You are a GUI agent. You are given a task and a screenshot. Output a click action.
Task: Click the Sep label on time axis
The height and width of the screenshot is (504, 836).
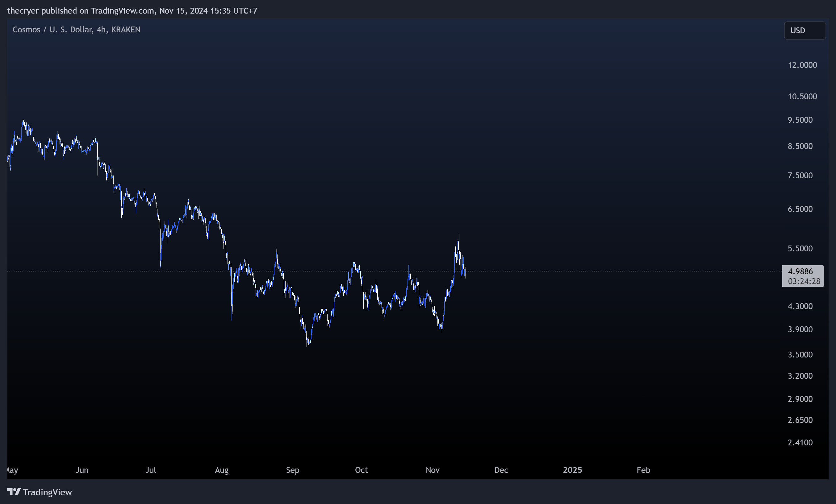(292, 470)
